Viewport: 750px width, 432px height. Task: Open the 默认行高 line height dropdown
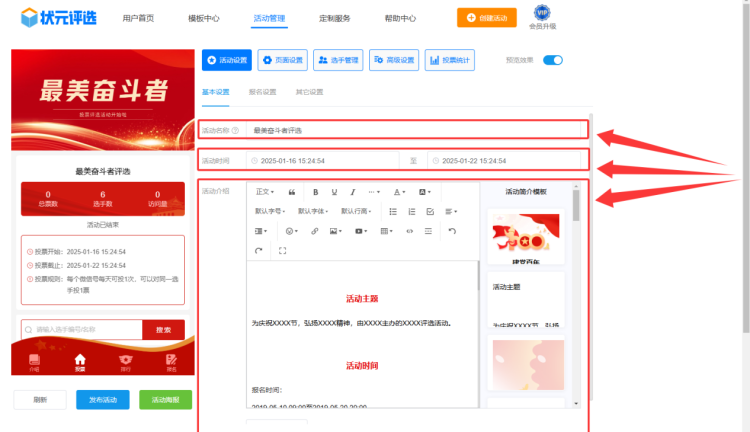pyautogui.click(x=357, y=211)
